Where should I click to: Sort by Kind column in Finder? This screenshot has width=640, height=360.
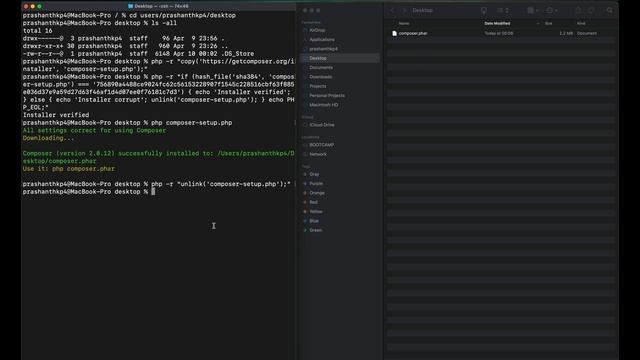[x=581, y=24]
